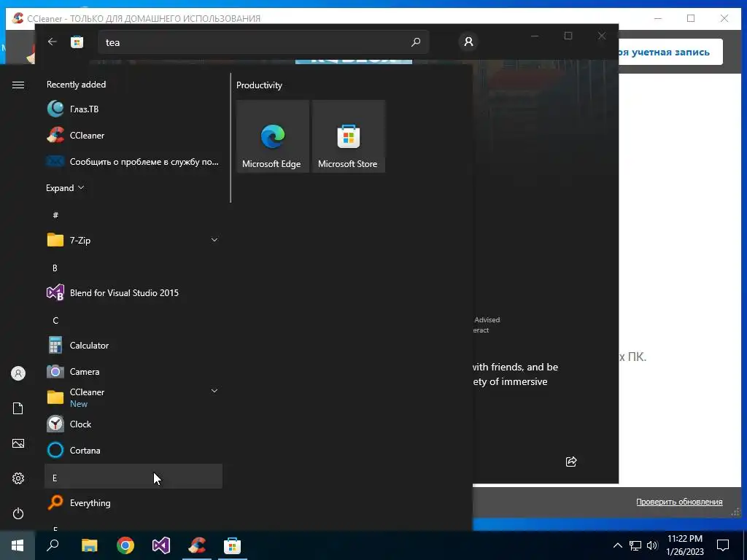Open the volume icon in system tray
This screenshot has width=747, height=560.
coord(652,545)
